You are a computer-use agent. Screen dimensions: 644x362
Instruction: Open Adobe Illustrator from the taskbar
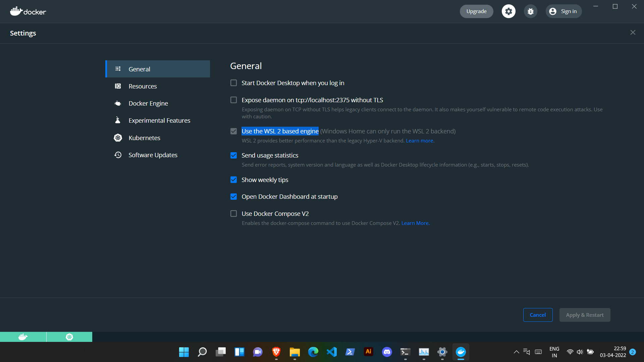tap(368, 352)
